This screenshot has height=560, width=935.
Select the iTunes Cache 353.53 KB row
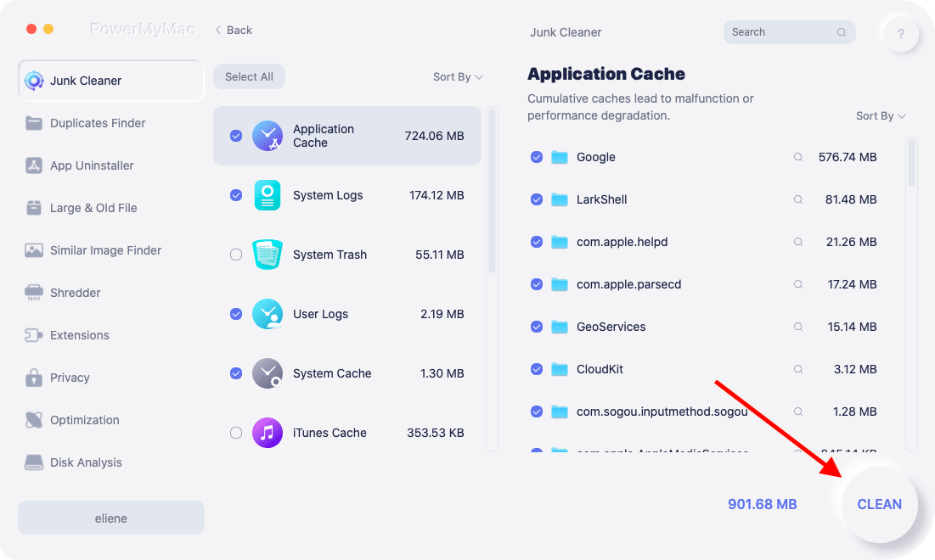tap(347, 433)
